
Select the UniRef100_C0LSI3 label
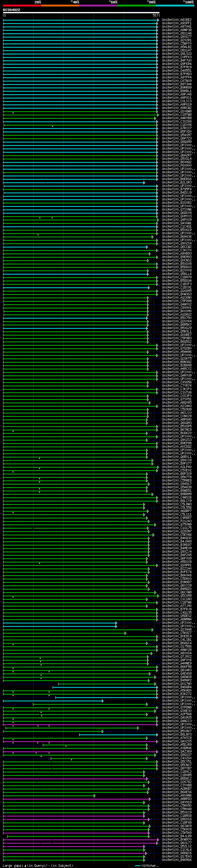pyautogui.click(x=177, y=101)
